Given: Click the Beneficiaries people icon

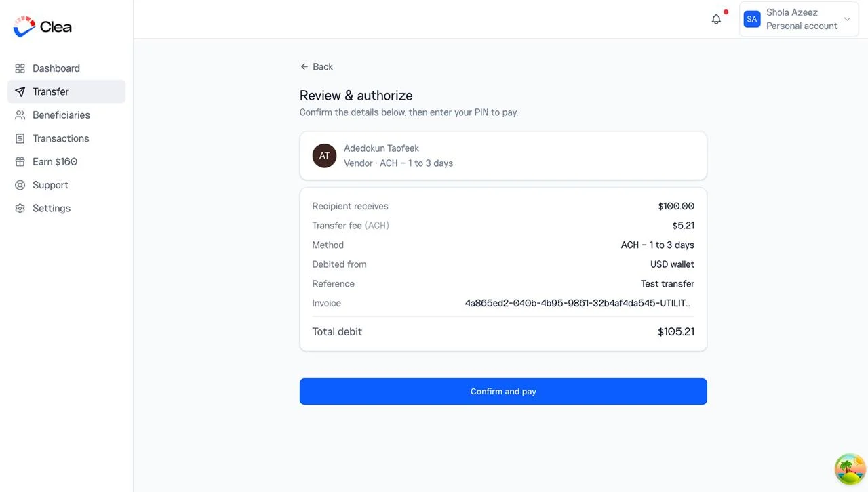Looking at the screenshot, I should tap(20, 115).
